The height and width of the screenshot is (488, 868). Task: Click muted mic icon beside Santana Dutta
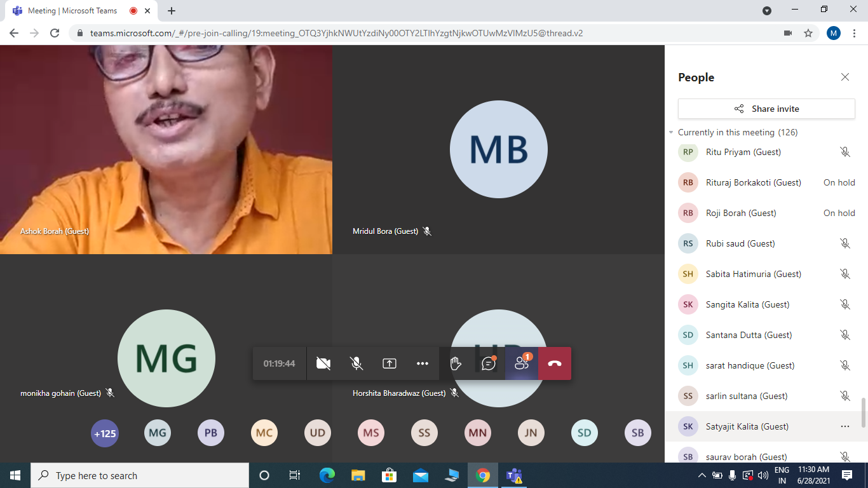(845, 335)
